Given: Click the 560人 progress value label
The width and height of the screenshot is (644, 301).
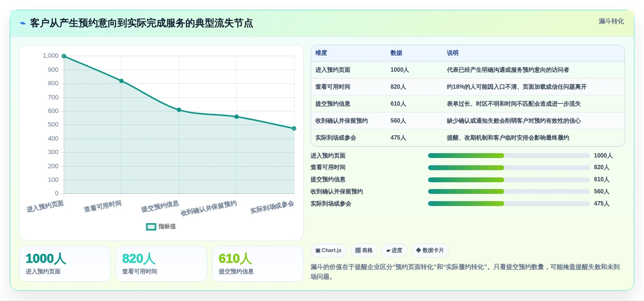Looking at the screenshot, I should [602, 191].
